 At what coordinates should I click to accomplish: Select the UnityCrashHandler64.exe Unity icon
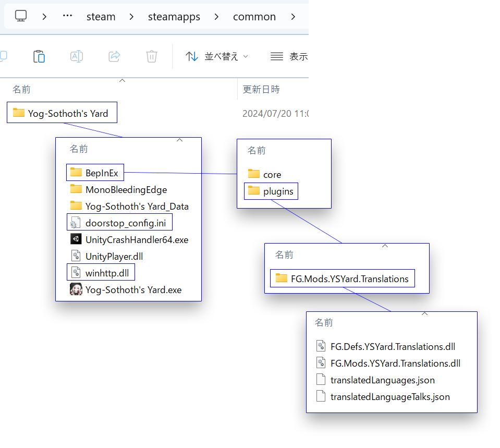[76, 239]
